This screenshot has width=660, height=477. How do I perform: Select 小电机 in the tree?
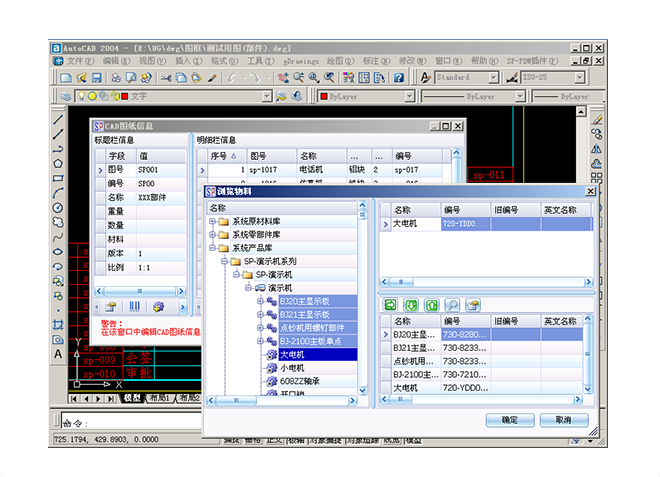click(292, 368)
